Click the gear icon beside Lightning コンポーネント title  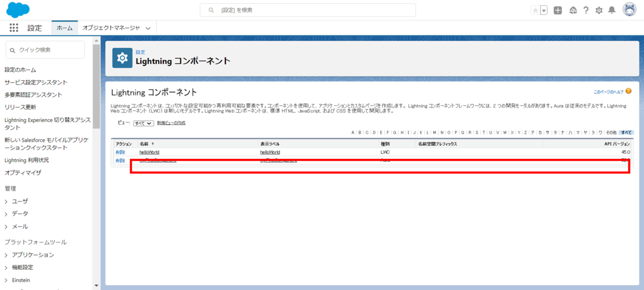click(x=122, y=58)
